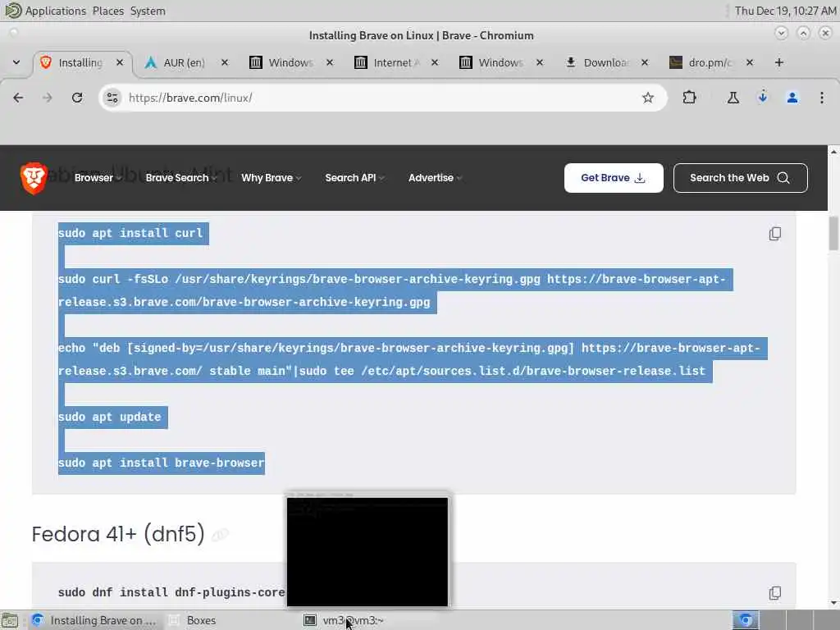Screen dimensions: 840x630
Task: Copy the Debian apt commands block
Action: click(x=774, y=234)
